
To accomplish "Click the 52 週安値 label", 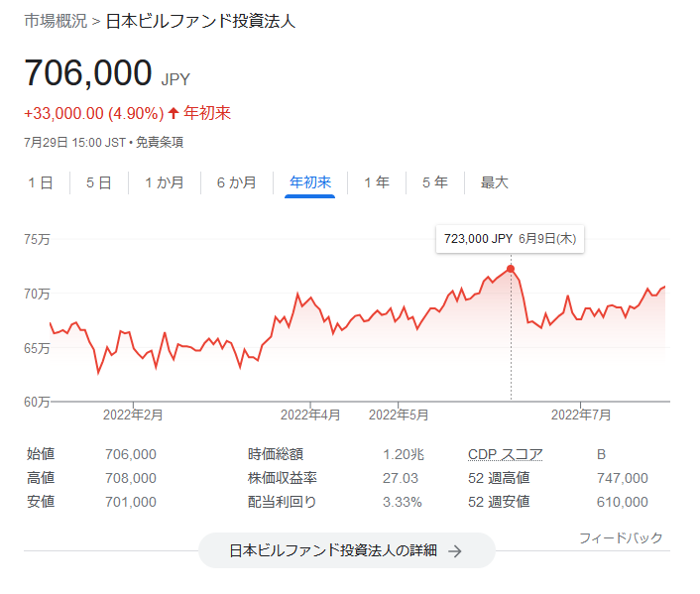I will 499,502.
